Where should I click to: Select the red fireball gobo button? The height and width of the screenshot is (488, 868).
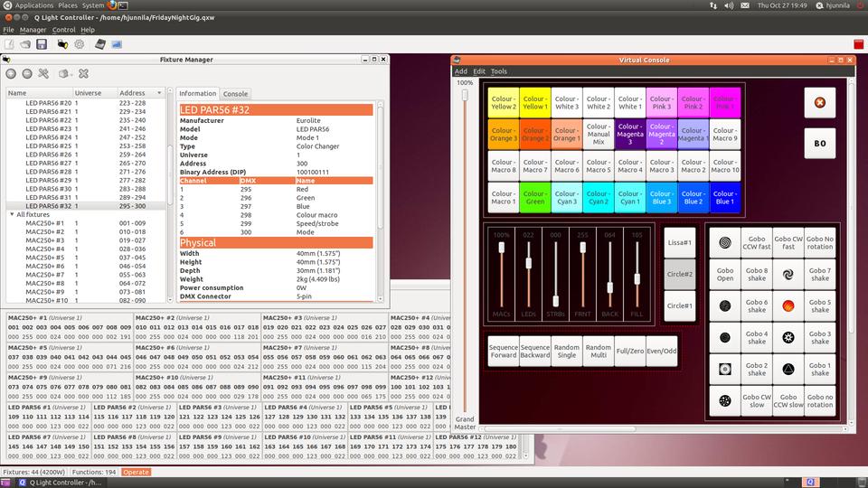pos(788,306)
